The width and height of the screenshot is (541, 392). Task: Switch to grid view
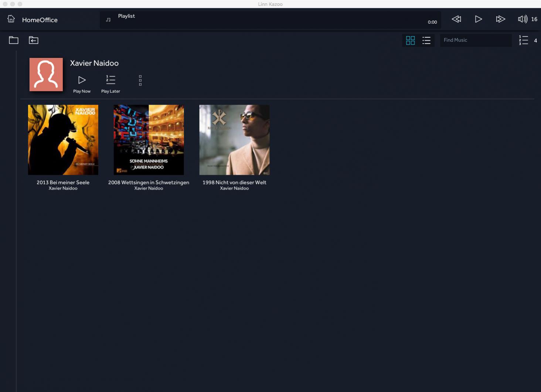tap(410, 40)
